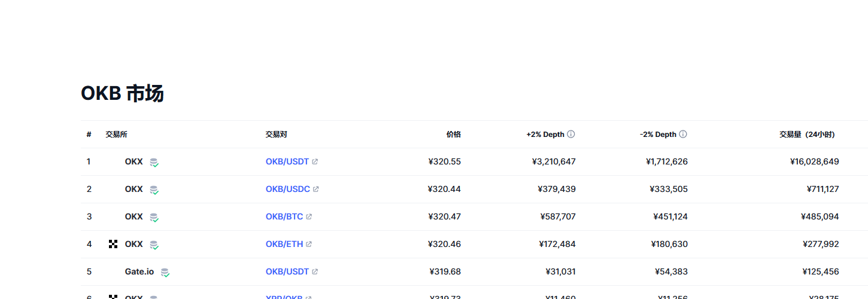Viewport: 868px width, 299px height.
Task: Click the depth value ¥333,505
Action: pos(669,189)
